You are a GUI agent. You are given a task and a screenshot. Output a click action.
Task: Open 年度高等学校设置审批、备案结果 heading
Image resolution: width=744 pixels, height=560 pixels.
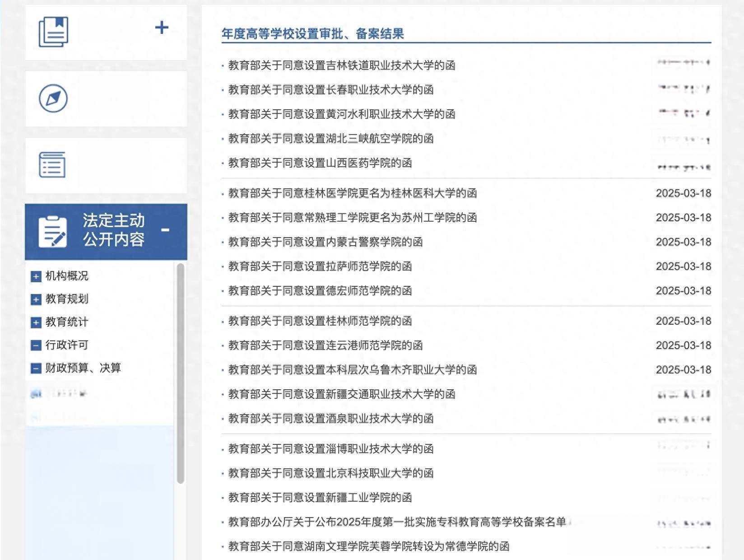[313, 34]
